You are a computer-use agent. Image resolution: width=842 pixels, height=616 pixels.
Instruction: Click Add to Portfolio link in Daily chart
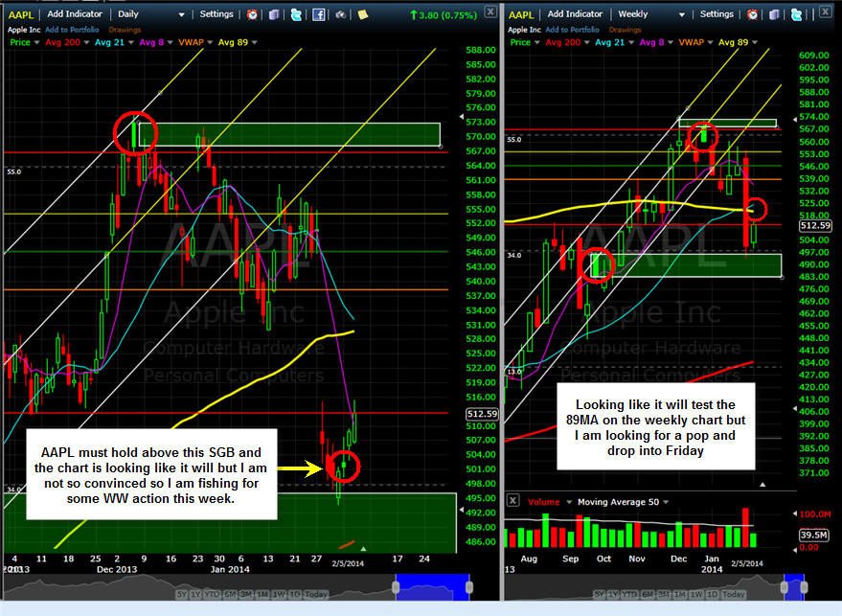72,30
